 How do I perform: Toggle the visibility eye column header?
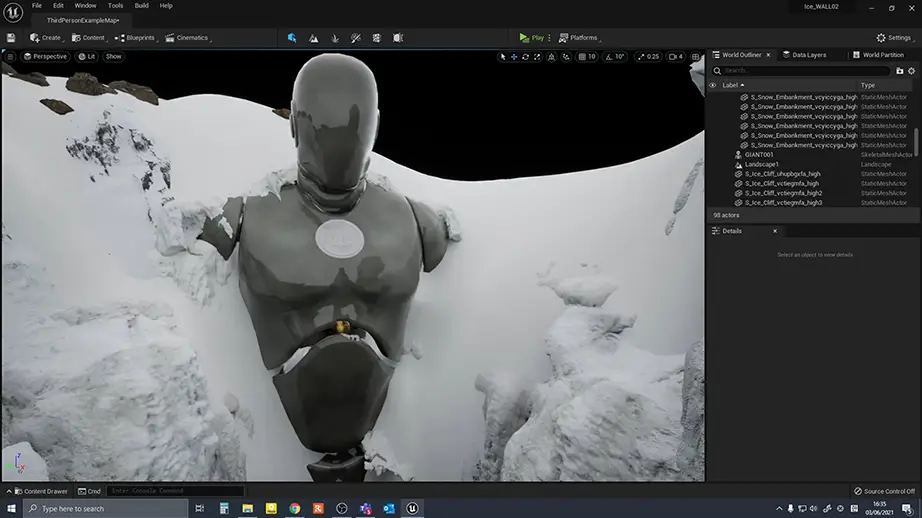pos(713,85)
